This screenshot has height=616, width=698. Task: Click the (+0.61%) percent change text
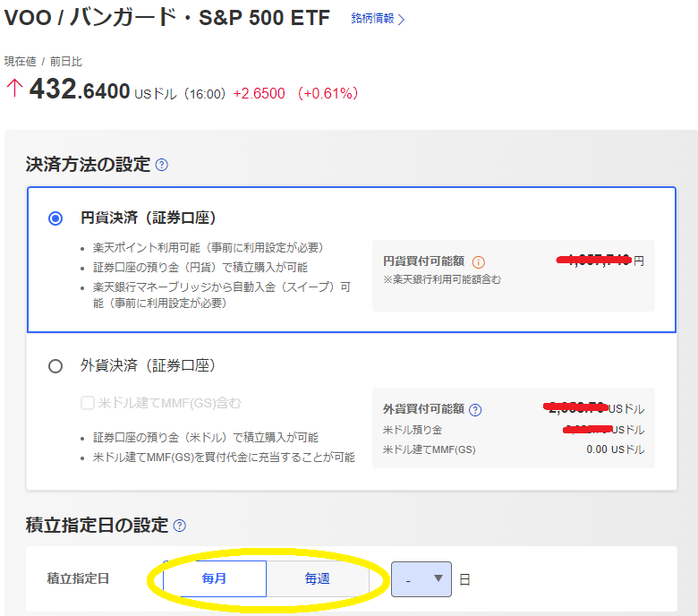pyautogui.click(x=328, y=93)
